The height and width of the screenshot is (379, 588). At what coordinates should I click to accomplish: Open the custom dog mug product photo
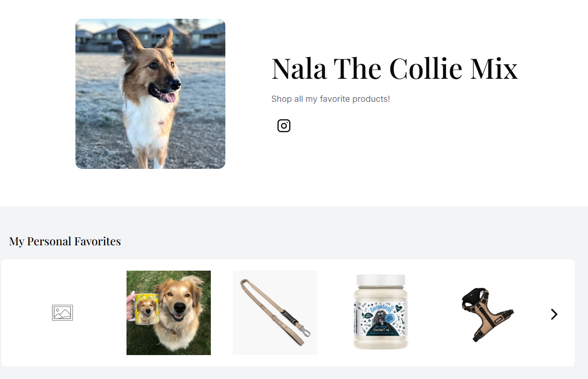point(169,313)
